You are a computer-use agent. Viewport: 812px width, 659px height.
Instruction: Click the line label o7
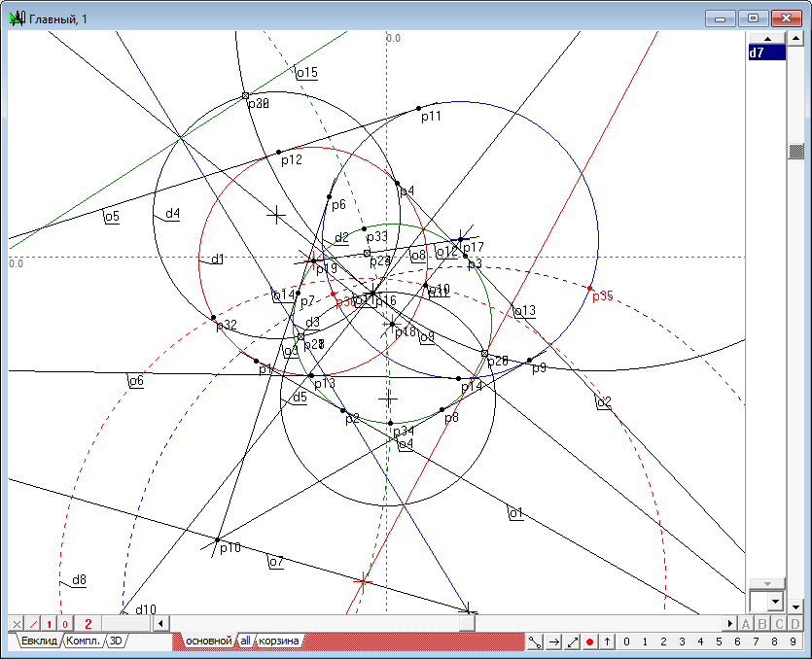pos(275,561)
